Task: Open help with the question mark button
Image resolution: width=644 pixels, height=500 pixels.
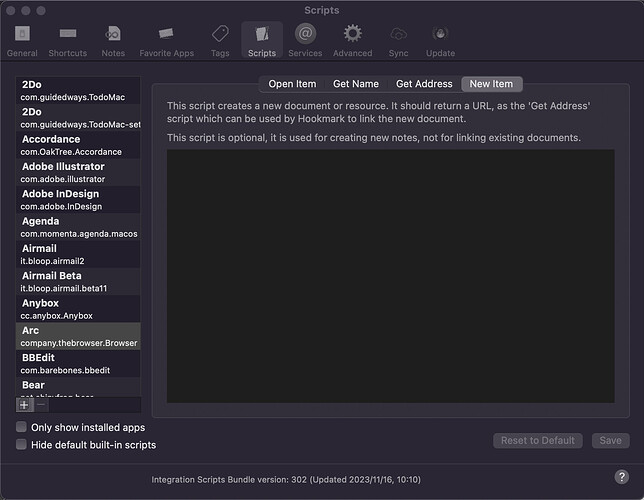Action: point(621,477)
